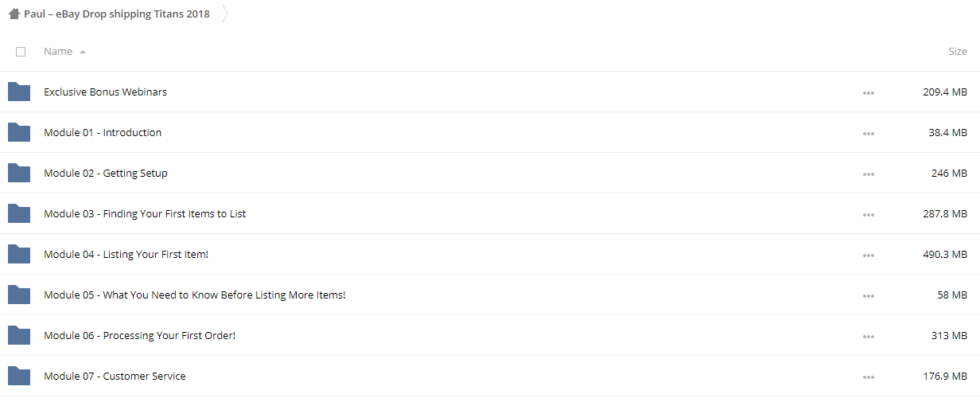
Task: Click the home icon in breadcrumb
Action: (x=14, y=14)
